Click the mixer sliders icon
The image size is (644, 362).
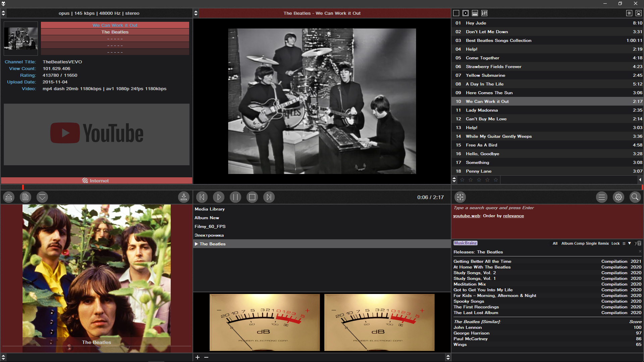(484, 13)
